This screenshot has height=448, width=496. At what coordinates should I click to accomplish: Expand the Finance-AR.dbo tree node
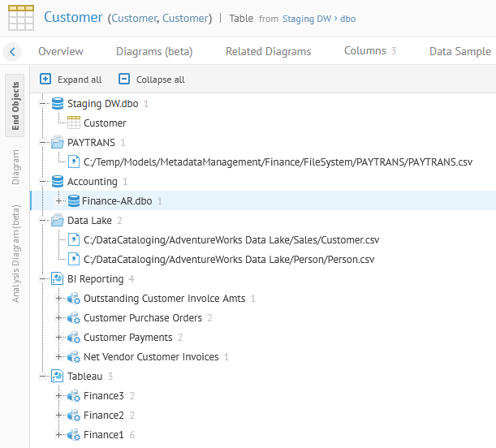pyautogui.click(x=58, y=201)
